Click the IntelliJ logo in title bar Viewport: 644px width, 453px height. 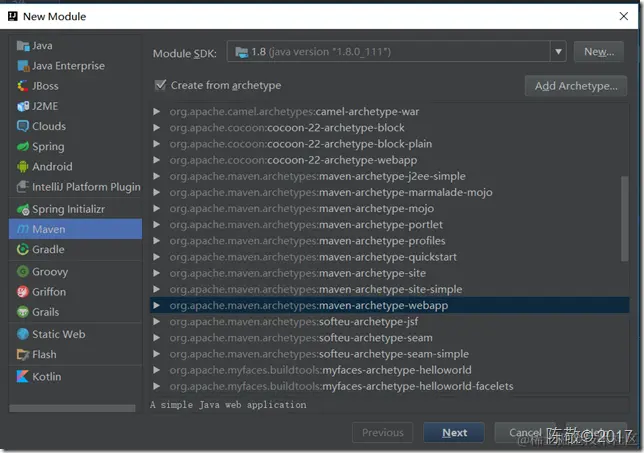(x=13, y=16)
